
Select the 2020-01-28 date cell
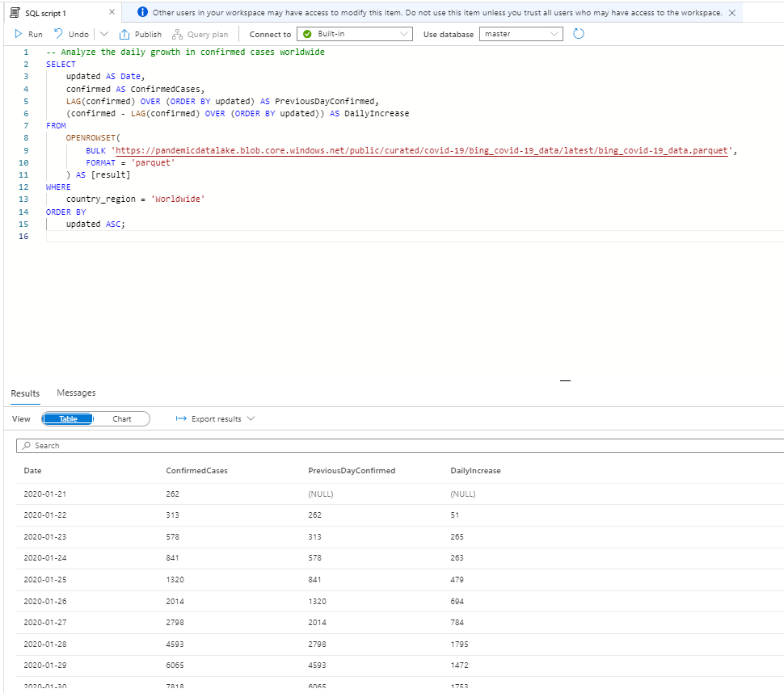45,644
